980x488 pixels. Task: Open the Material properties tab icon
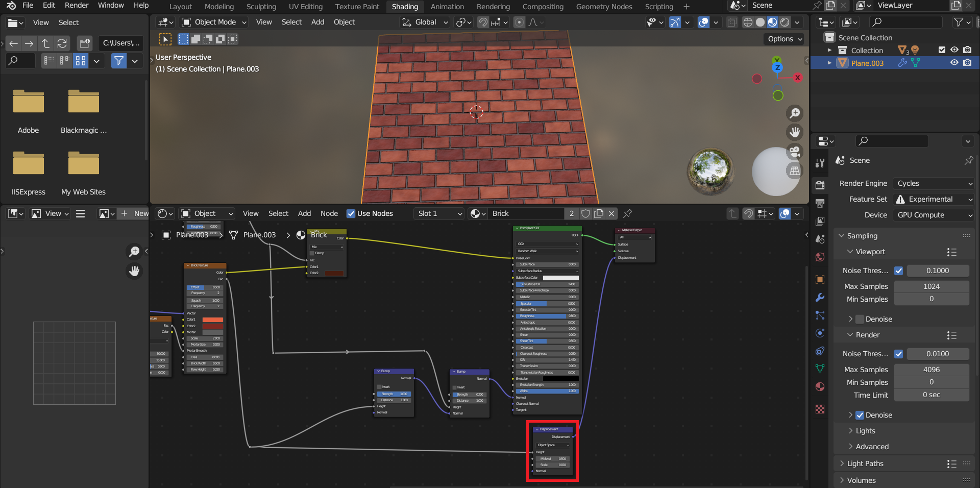click(x=820, y=386)
